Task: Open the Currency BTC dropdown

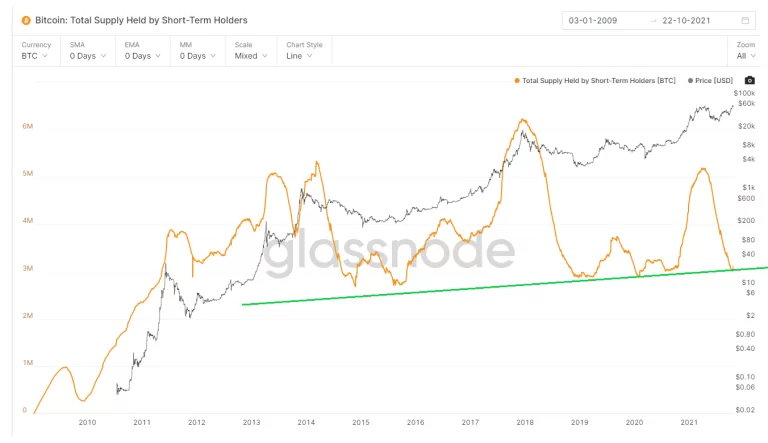Action: click(36, 51)
